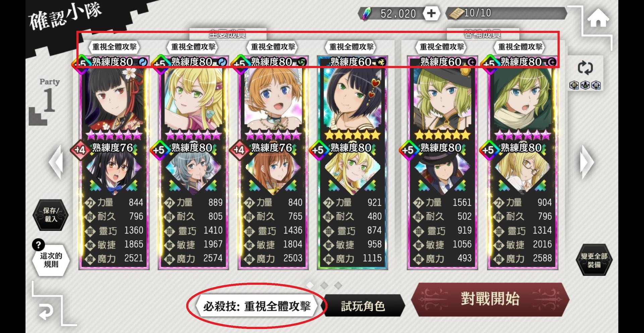Add gems with the plus button

431,13
